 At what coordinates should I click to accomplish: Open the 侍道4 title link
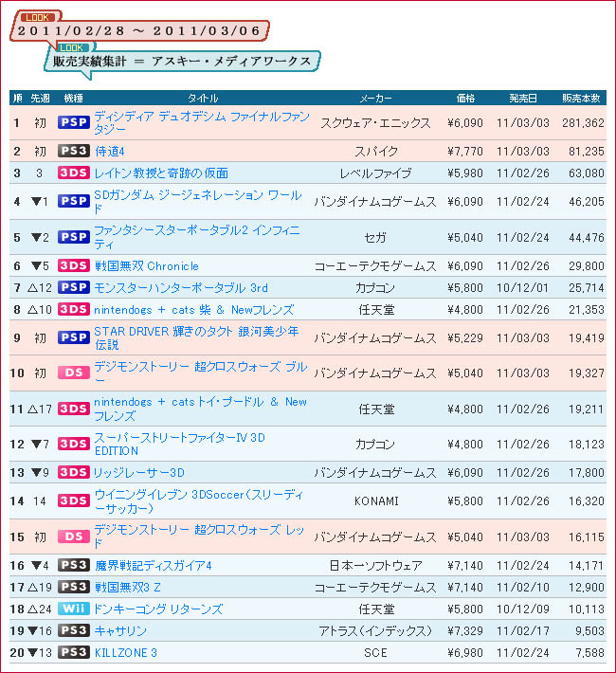pos(110,151)
